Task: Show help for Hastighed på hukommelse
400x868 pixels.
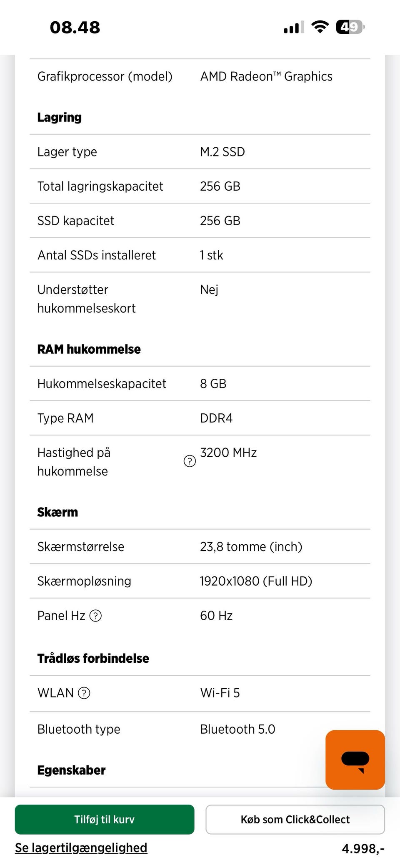Action: pyautogui.click(x=190, y=461)
